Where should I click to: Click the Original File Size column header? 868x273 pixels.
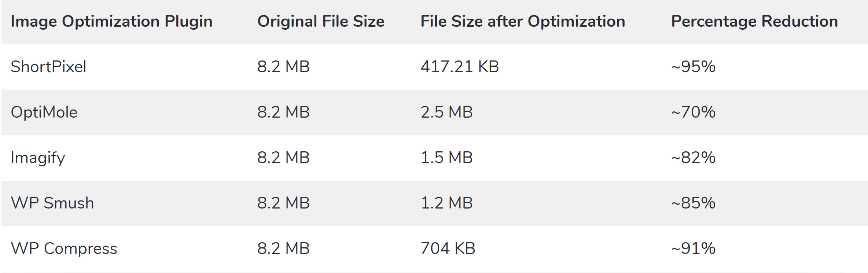321,21
